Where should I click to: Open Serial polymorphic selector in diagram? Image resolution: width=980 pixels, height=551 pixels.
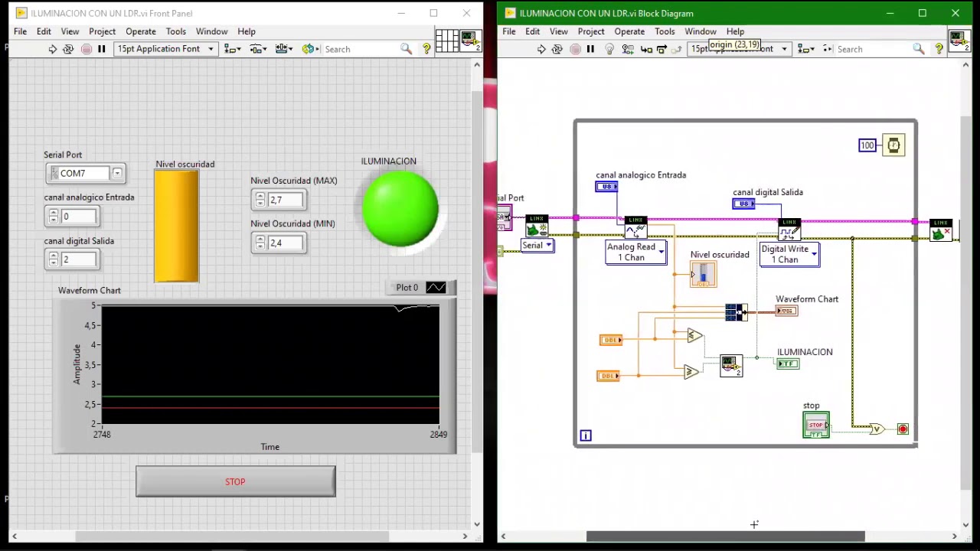coord(537,246)
